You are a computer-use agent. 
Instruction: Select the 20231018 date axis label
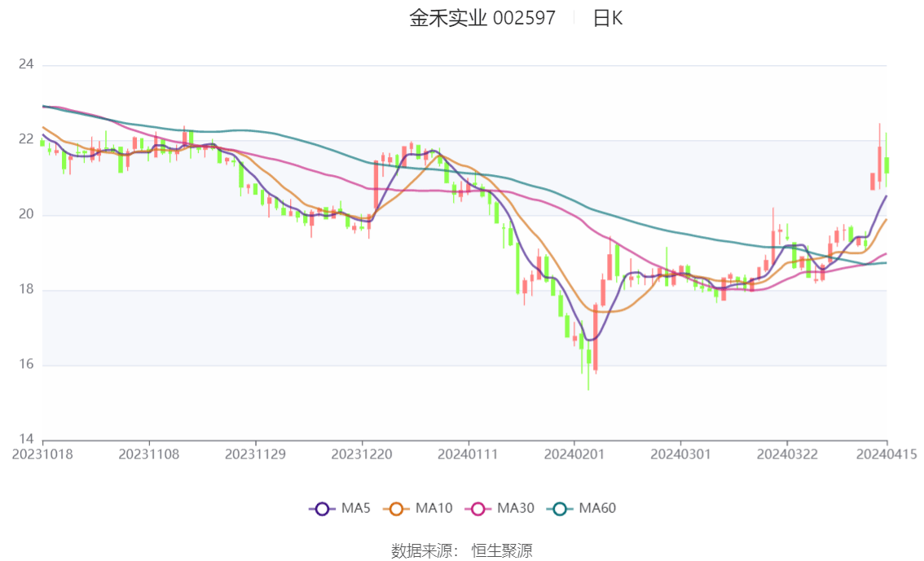click(42, 454)
